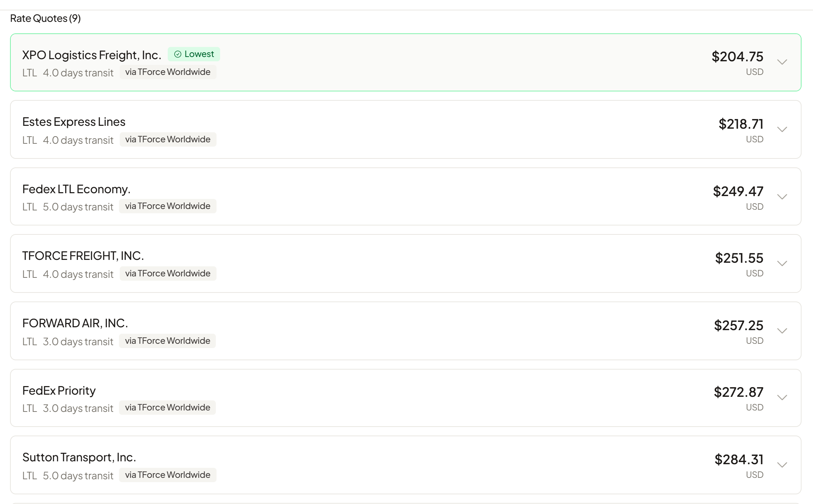This screenshot has height=504, width=813.
Task: Click the LTL label on TFORCE FREIGHT quote
Action: click(x=30, y=274)
